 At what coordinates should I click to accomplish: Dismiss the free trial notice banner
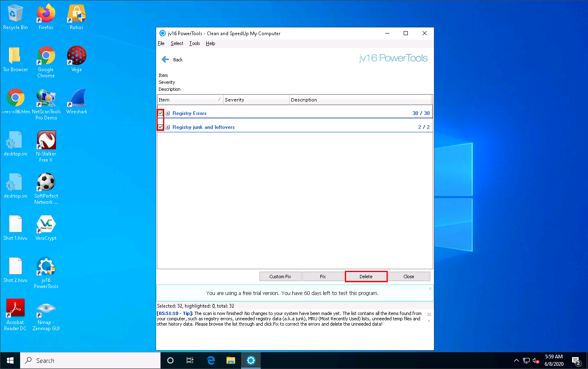430,289
